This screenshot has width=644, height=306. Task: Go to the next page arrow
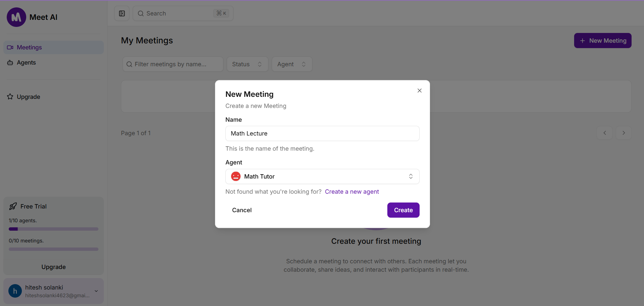coord(624,133)
